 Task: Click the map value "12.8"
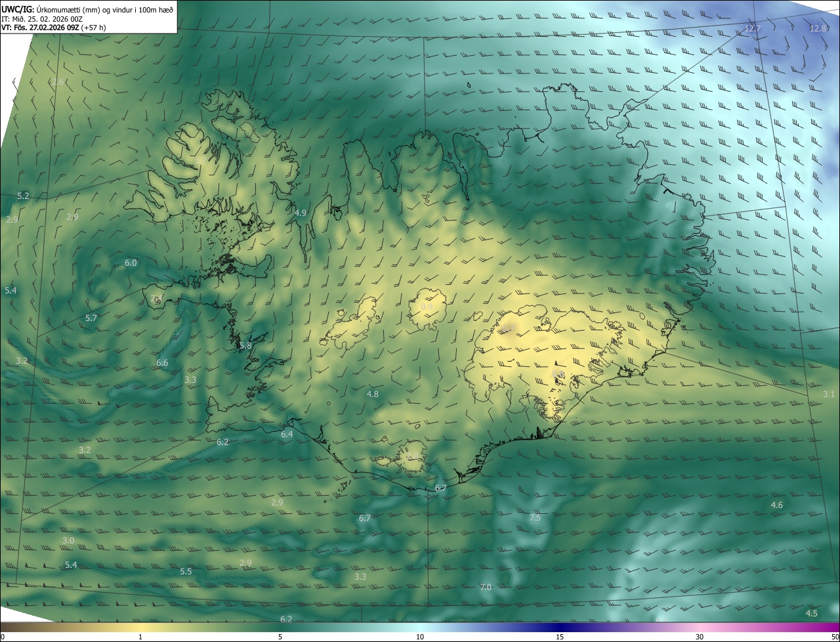click(x=818, y=28)
